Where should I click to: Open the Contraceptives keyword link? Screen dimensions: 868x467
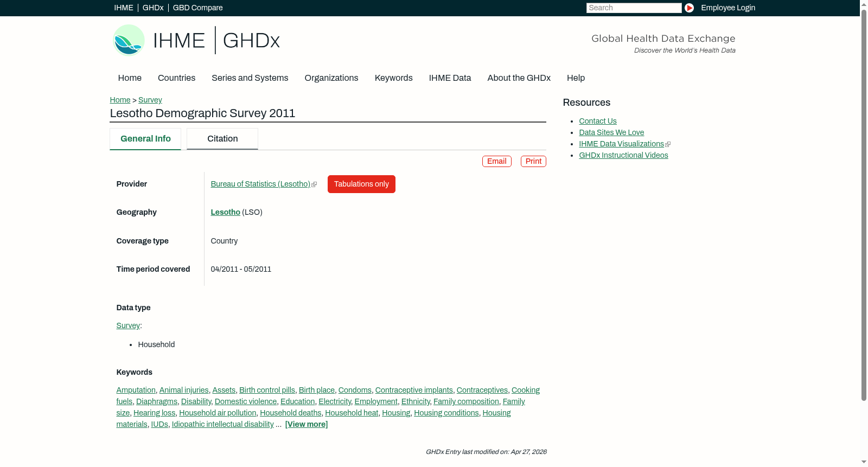[x=482, y=390]
